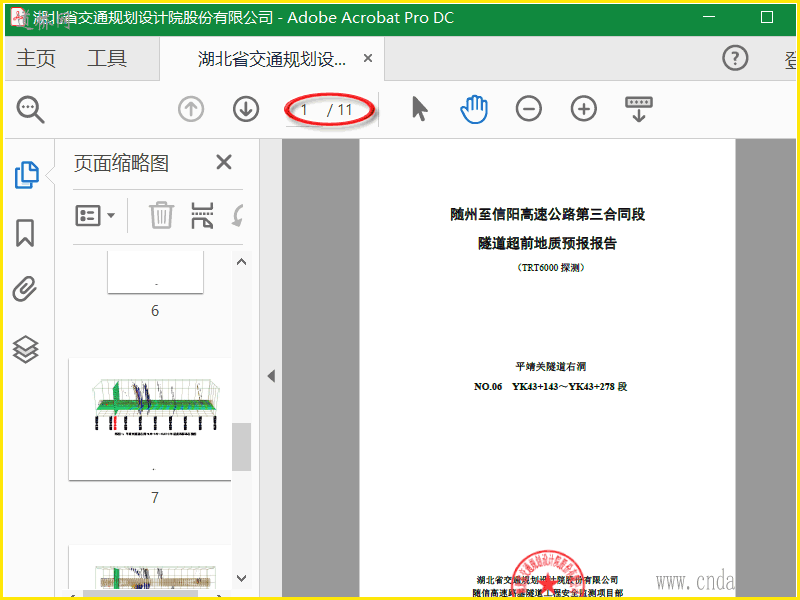Select page 6 thumbnail
This screenshot has height=600, width=800.
point(155,271)
